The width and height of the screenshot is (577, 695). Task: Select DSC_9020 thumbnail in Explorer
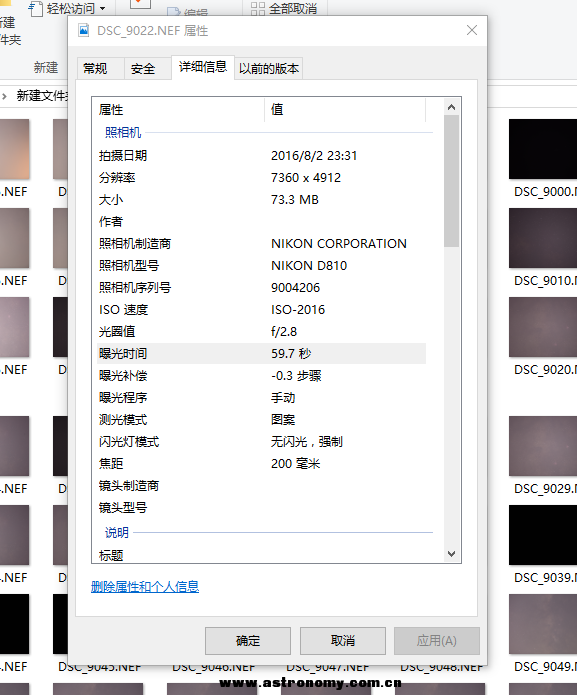pos(543,327)
